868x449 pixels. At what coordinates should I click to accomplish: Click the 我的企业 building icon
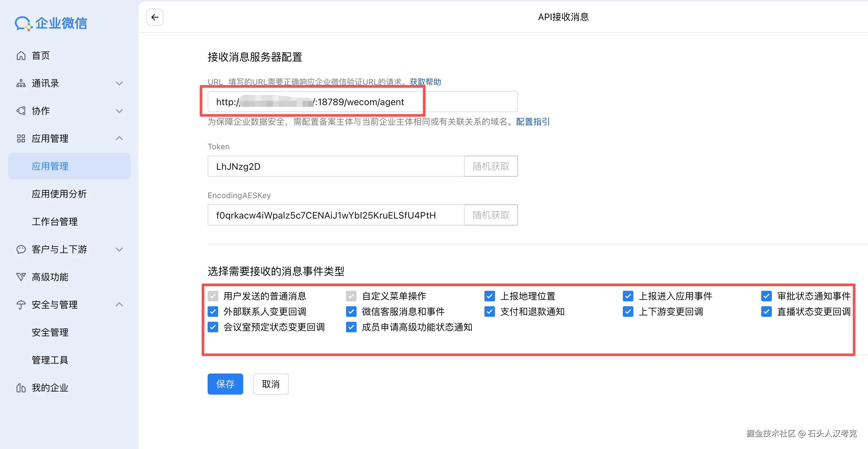21,388
